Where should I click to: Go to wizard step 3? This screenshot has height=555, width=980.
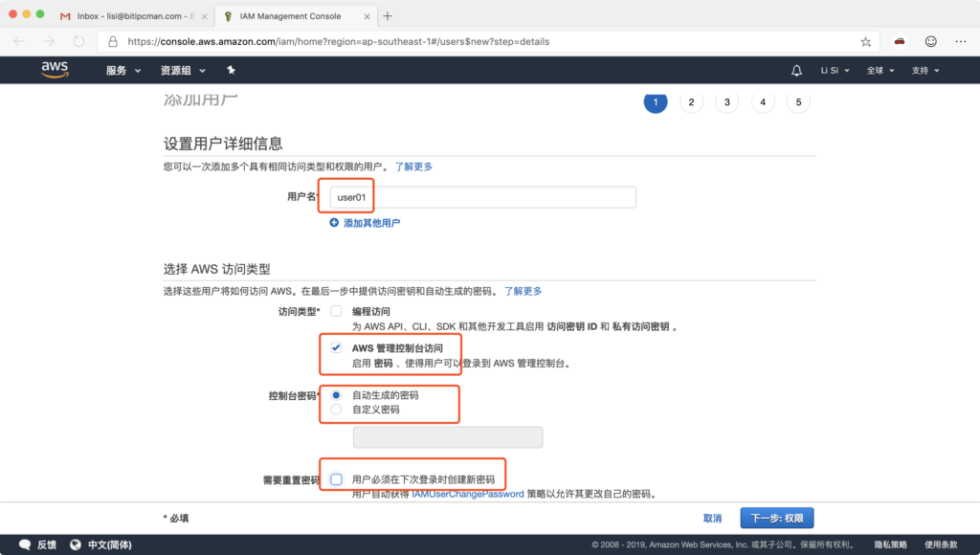727,101
